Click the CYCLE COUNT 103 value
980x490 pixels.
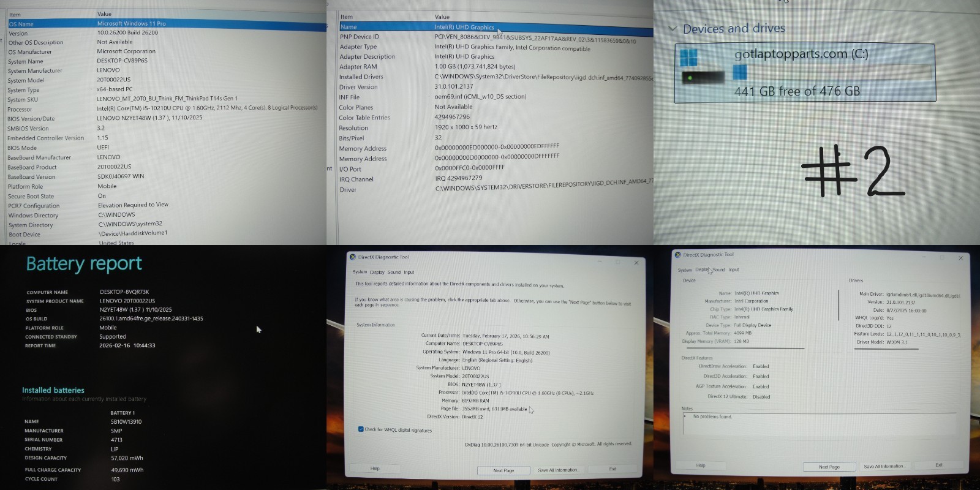[x=115, y=480]
